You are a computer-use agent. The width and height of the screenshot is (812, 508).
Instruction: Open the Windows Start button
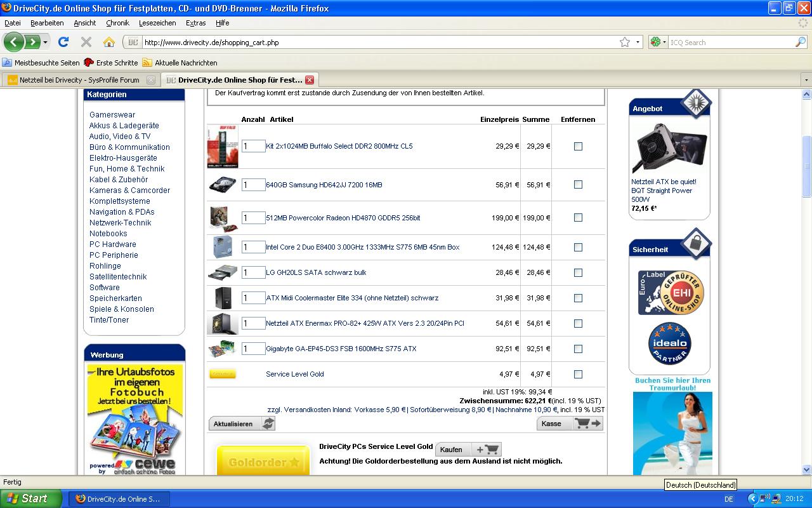point(31,498)
